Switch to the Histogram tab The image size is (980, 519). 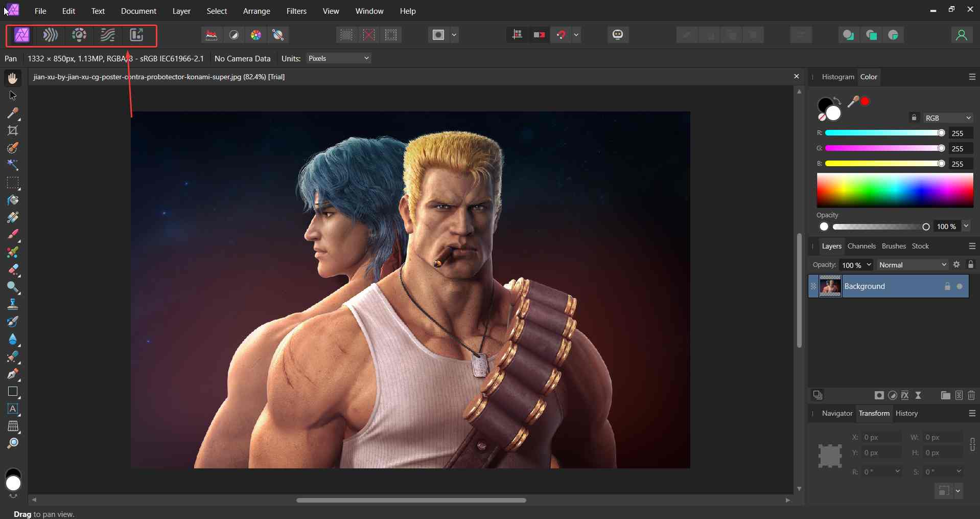[838, 77]
